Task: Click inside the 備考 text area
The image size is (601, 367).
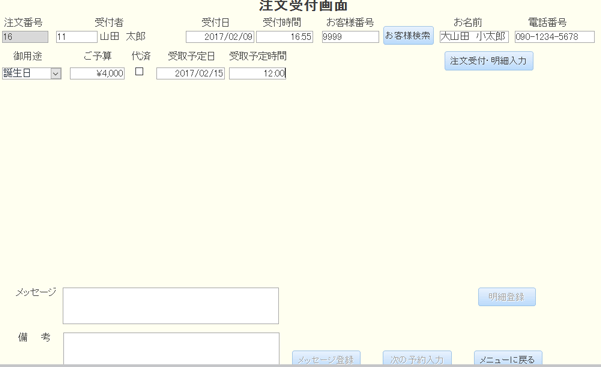Action: tap(171, 348)
